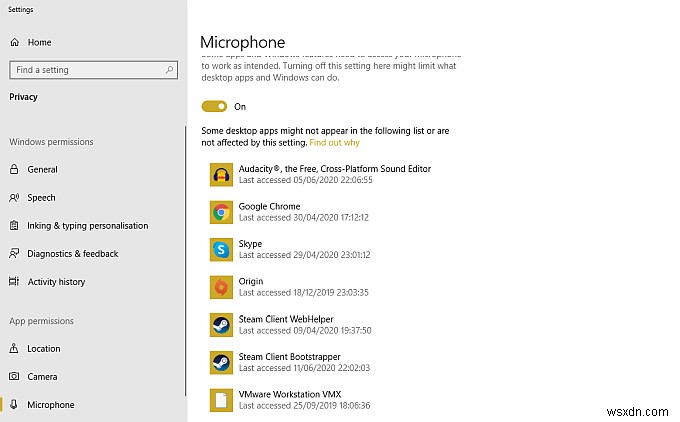680x422 pixels.
Task: Click the Skype app icon
Action: 221,249
